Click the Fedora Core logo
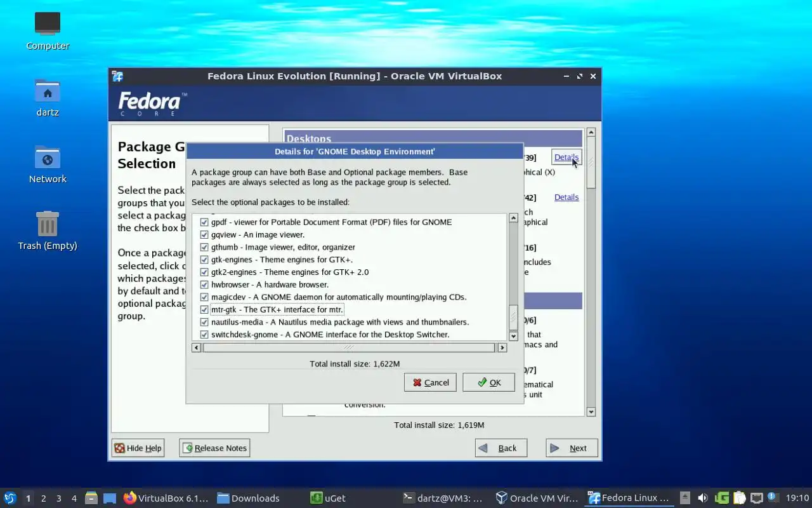812x508 pixels. 152,104
